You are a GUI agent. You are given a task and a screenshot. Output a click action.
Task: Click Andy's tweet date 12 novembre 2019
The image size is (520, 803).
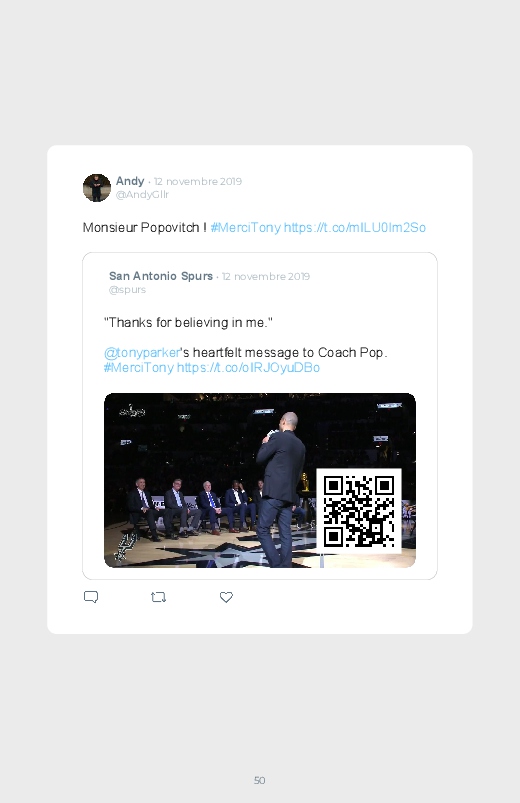pos(198,182)
